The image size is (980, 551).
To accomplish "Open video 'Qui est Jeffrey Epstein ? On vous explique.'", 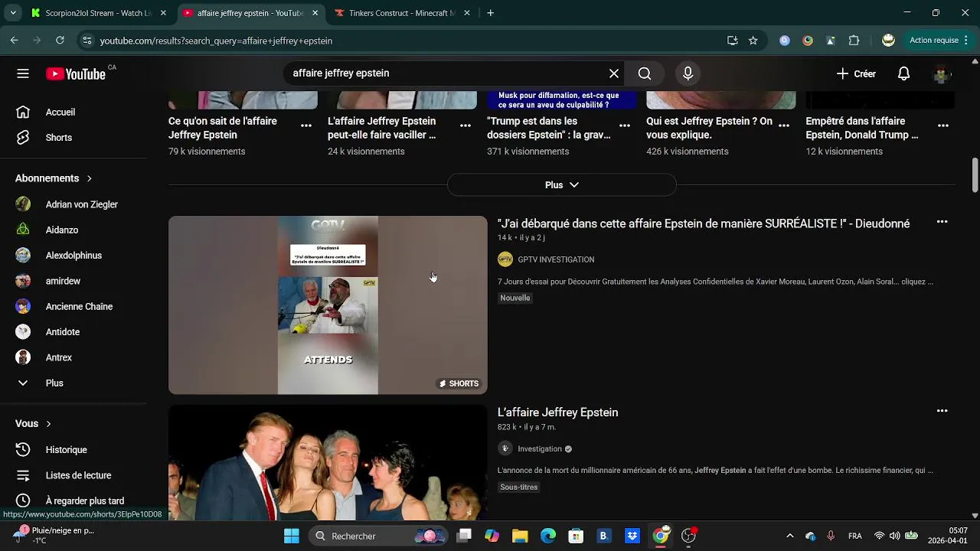I will tap(709, 128).
